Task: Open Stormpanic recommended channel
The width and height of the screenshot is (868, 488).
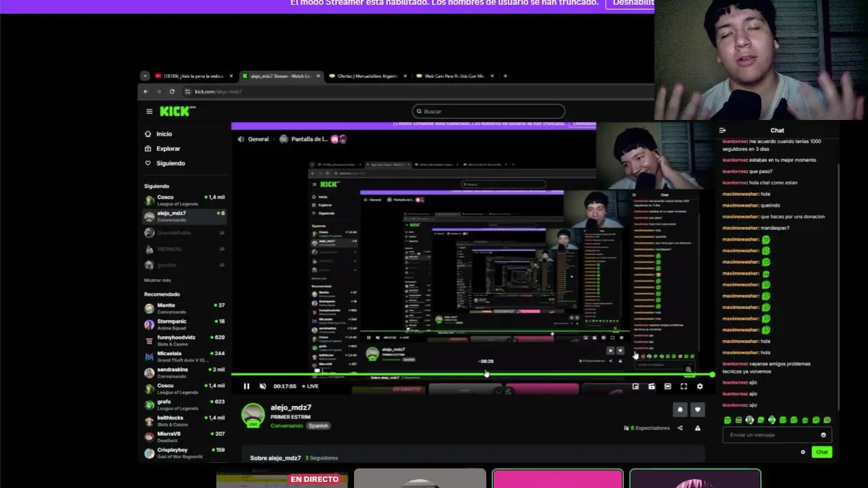Action: [x=184, y=325]
